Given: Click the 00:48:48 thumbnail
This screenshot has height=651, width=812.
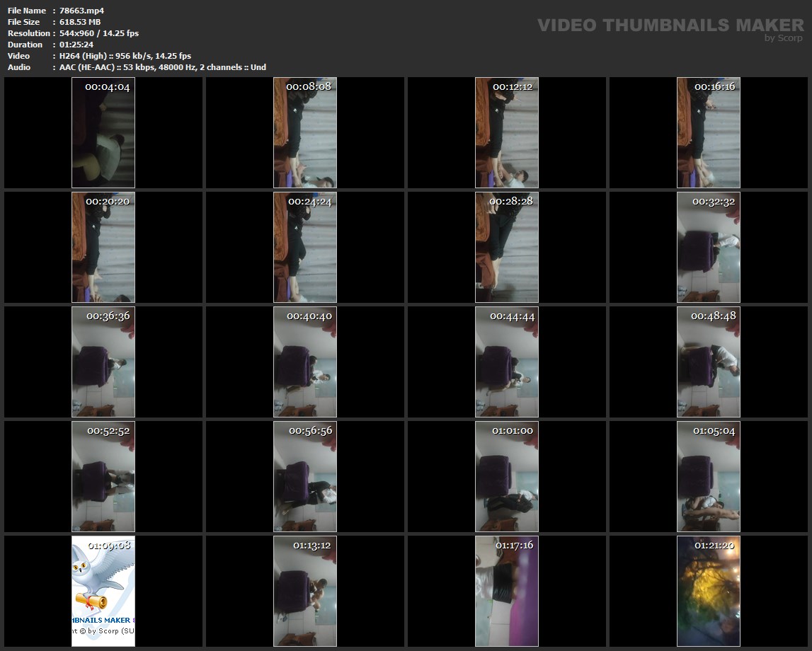Looking at the screenshot, I should point(709,362).
